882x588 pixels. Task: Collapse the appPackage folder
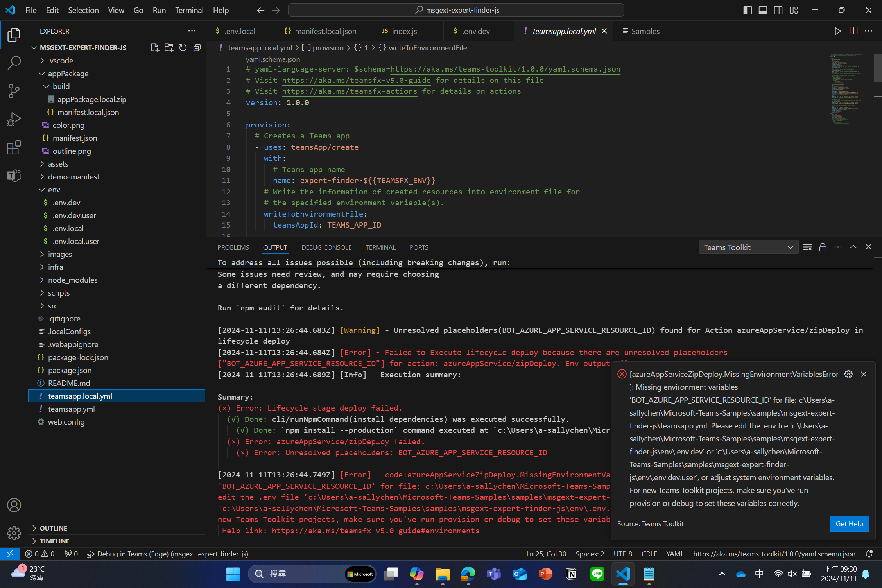pos(117,73)
